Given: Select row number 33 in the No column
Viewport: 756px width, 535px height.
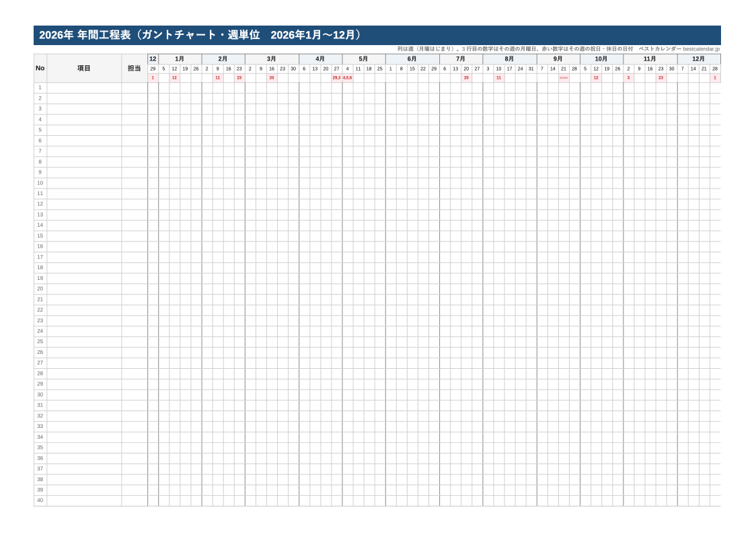Looking at the screenshot, I should tap(40, 427).
